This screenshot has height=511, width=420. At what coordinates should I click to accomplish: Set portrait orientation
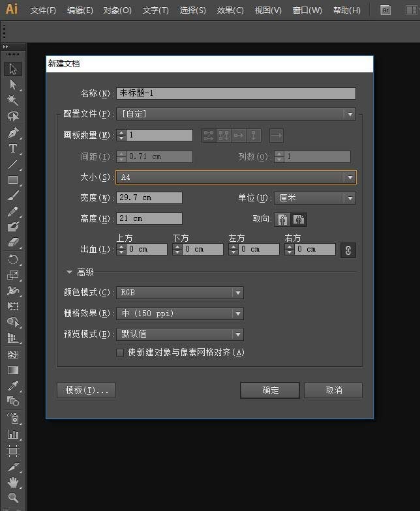[282, 219]
